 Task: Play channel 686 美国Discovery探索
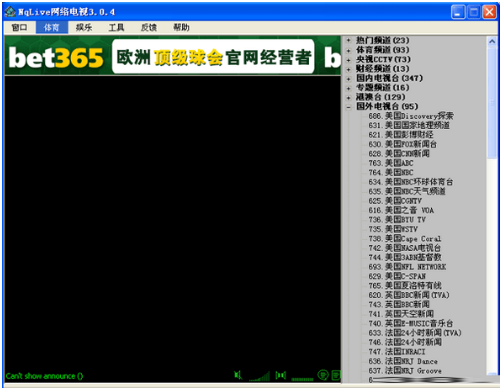click(411, 116)
